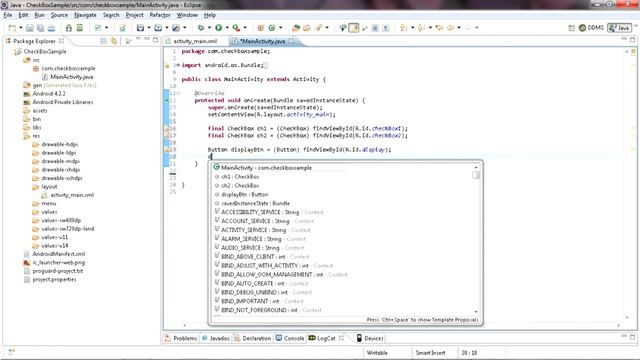Click the New Java Package icon

[x=260, y=28]
